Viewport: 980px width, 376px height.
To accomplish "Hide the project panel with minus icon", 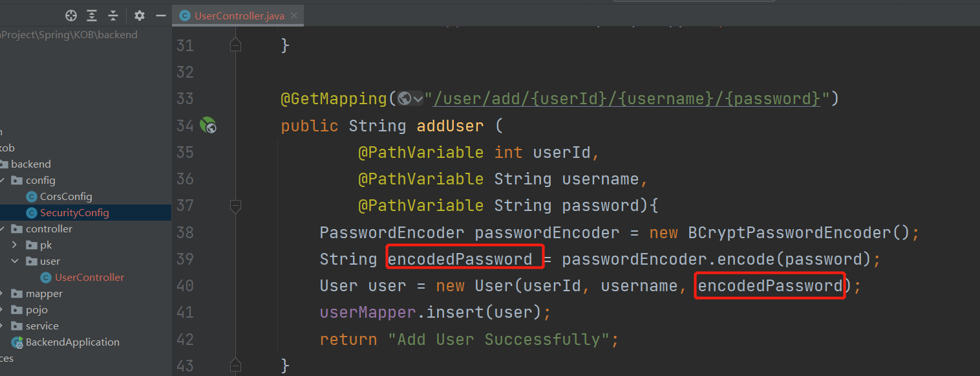I will [x=161, y=16].
